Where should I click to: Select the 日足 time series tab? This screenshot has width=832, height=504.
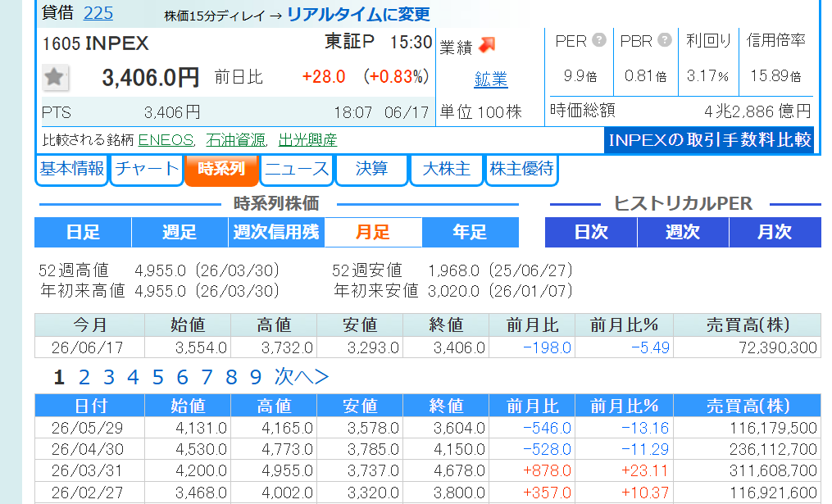tap(83, 233)
